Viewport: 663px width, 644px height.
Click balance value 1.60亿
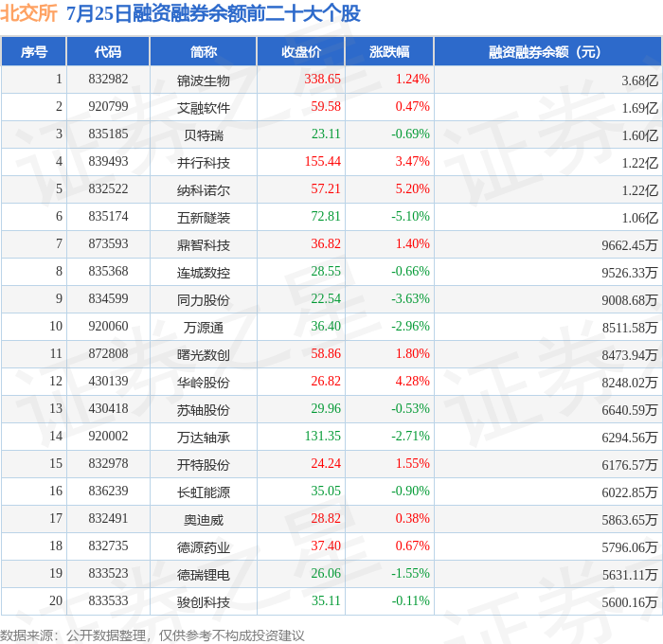(639, 135)
